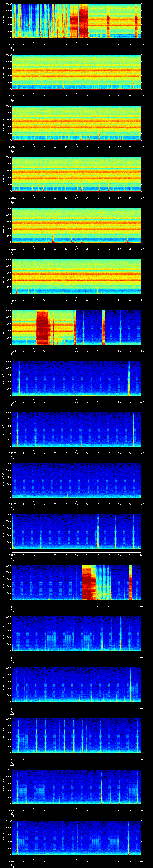
Task: Click the spectrogram panel starting at 18:02:00
Action: [77, 21]
